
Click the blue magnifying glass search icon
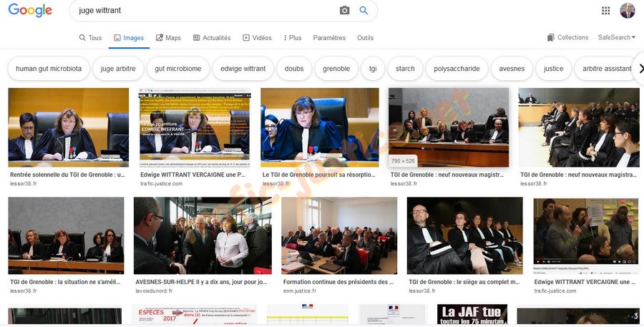(x=364, y=11)
